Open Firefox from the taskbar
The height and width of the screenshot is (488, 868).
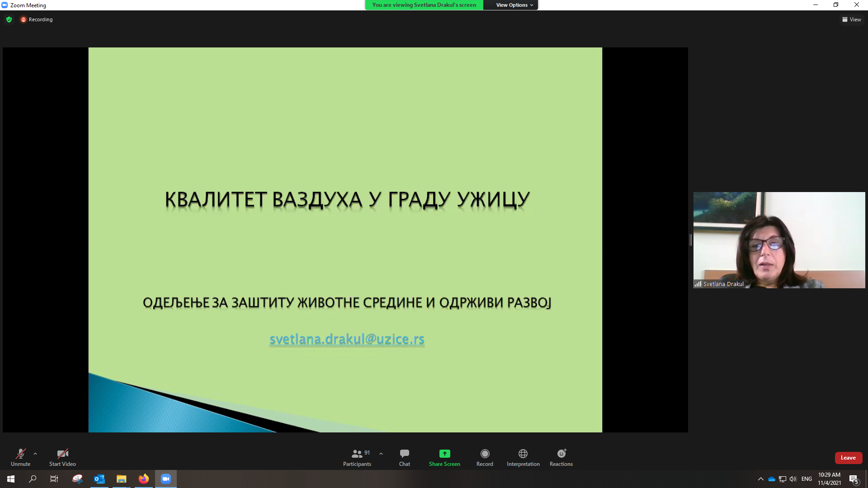[144, 479]
